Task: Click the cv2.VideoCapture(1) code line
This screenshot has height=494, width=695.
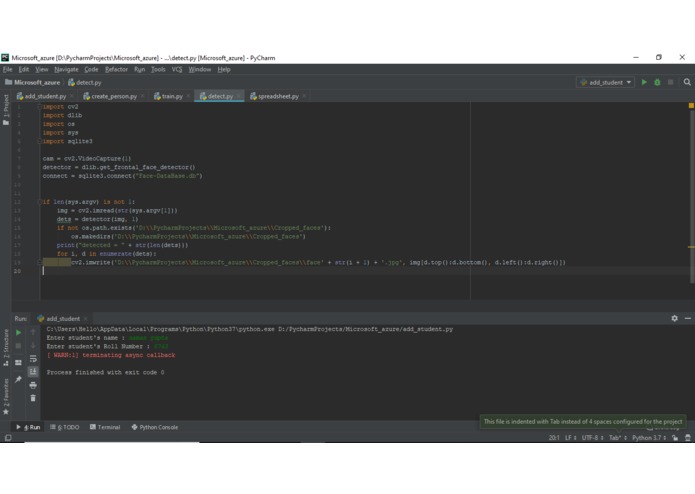Action: (87, 159)
